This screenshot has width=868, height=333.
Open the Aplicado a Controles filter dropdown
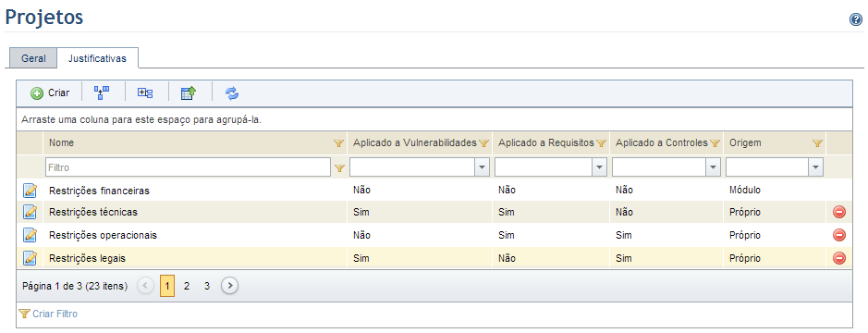[714, 166]
